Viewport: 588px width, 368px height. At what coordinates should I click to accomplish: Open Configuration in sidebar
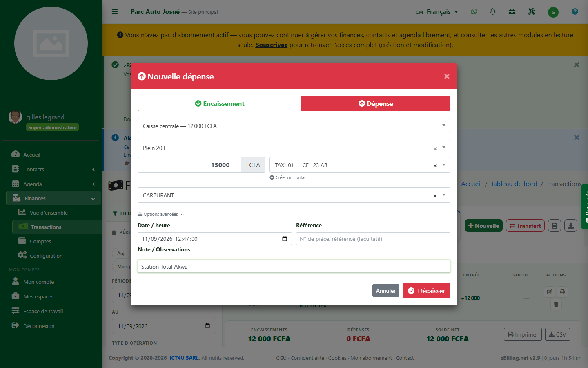[x=46, y=256]
